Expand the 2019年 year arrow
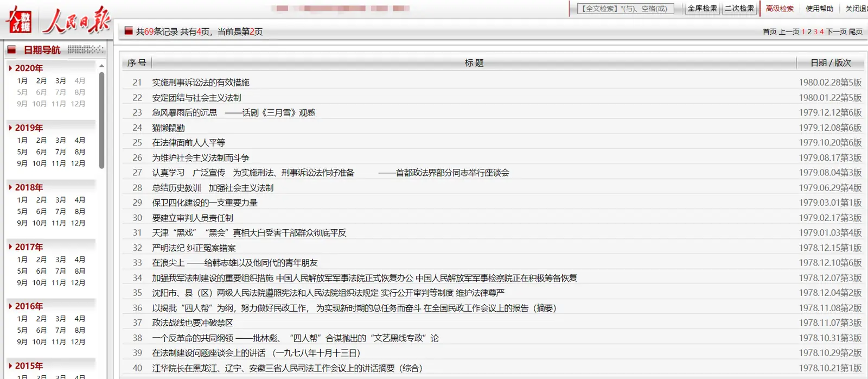This screenshot has width=868, height=379. tap(10, 128)
